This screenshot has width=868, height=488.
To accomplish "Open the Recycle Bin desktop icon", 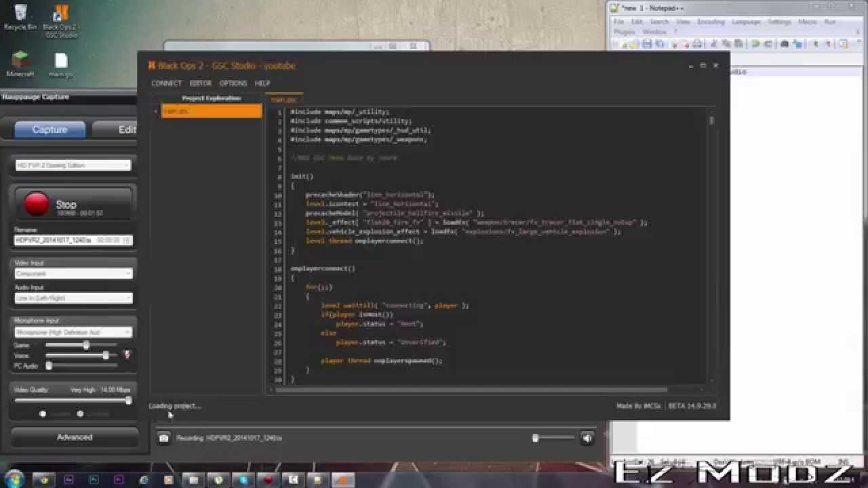I will click(20, 17).
